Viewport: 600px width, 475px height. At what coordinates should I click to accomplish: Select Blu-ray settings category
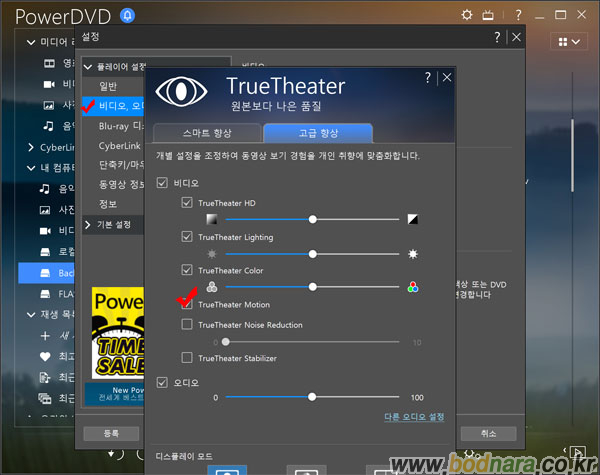tap(113, 126)
